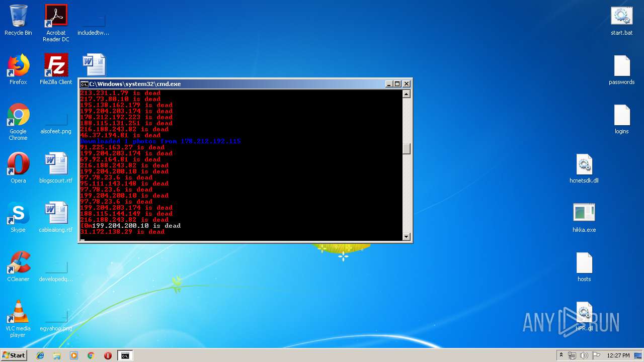The width and height of the screenshot is (644, 362).
Task: Select hikka.exe application icon
Action: tap(584, 218)
